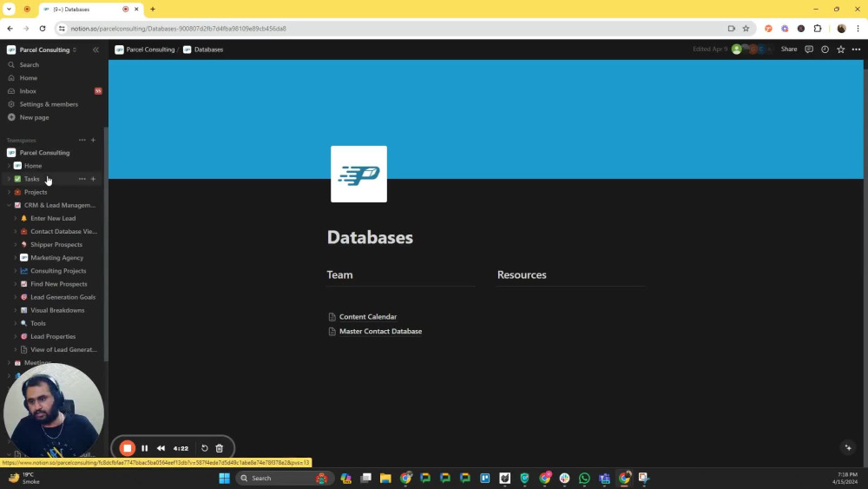Open Trello from taskbar

click(x=485, y=478)
